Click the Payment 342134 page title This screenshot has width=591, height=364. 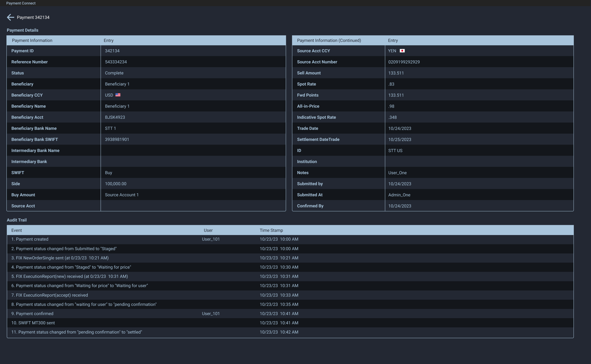[x=33, y=17]
